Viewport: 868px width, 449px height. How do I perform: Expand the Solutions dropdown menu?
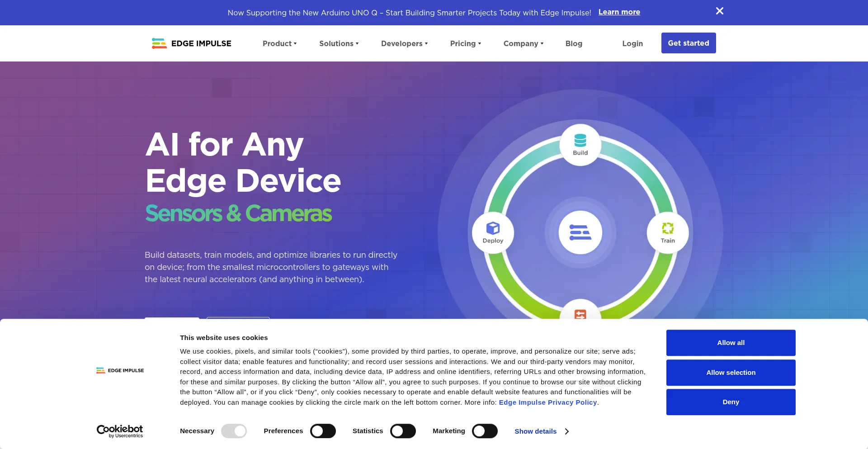pyautogui.click(x=339, y=43)
